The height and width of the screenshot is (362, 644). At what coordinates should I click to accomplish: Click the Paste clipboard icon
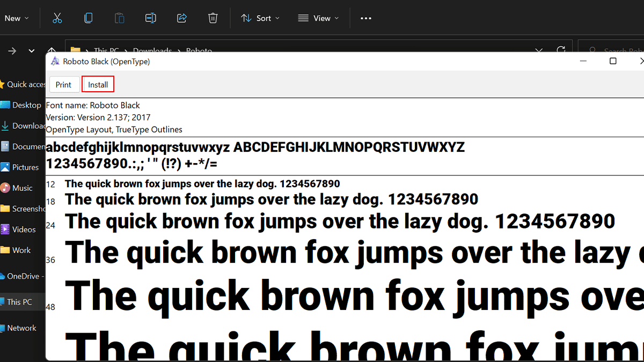coord(119,18)
